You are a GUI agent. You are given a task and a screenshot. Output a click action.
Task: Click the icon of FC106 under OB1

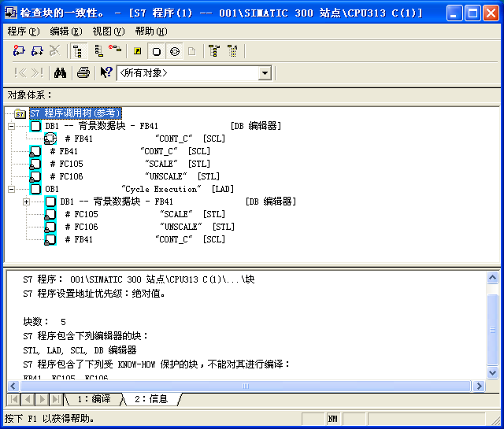click(x=50, y=227)
